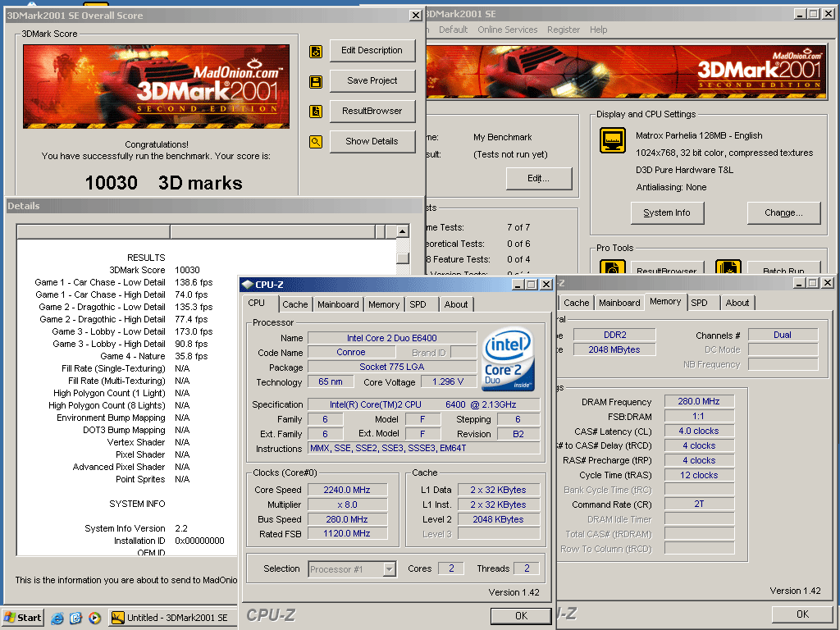This screenshot has width=840, height=630.
Task: Click the 3DMark2001 banner in the score dialog
Action: click(x=157, y=87)
